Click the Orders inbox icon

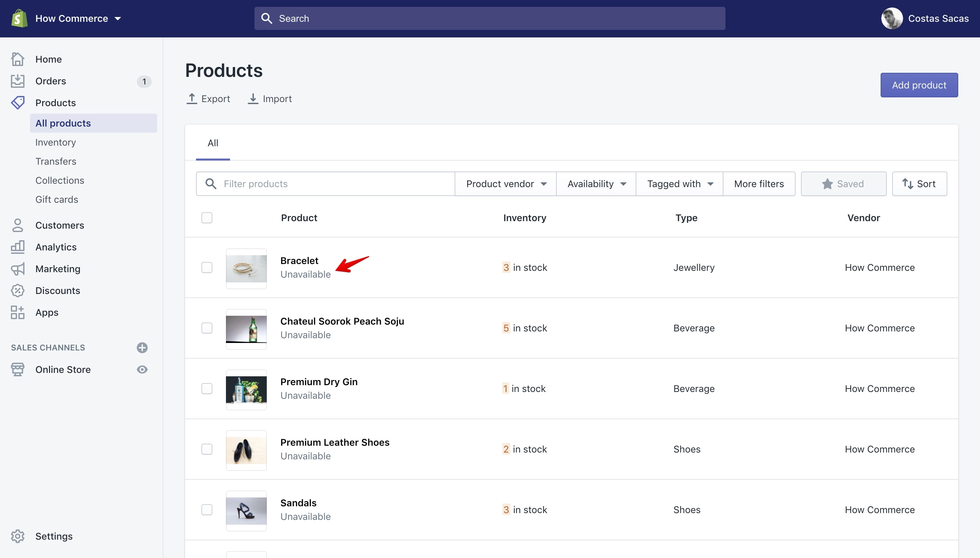18,81
